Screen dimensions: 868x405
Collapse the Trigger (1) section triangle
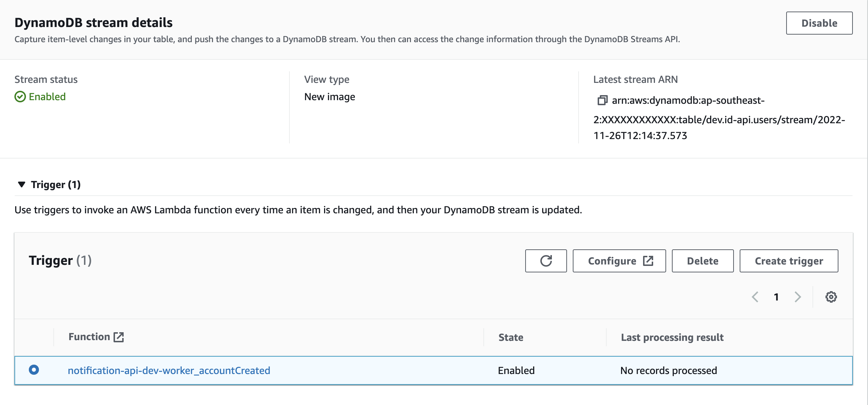[22, 184]
